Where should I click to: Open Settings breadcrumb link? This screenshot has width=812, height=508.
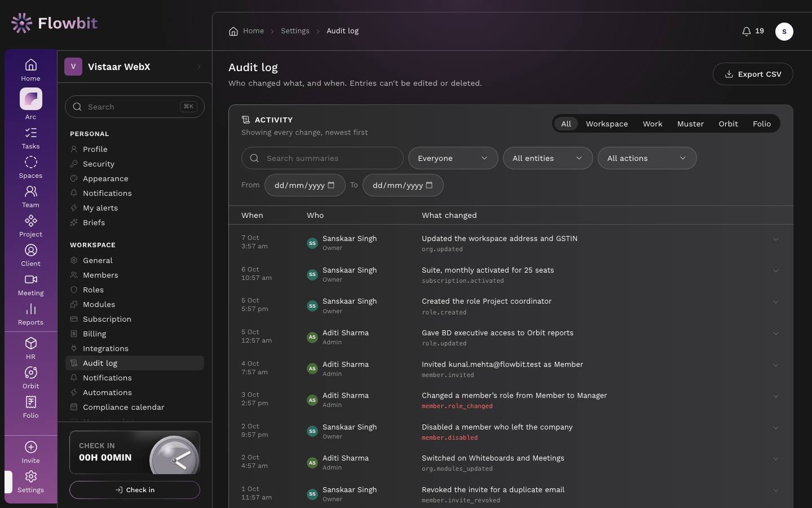[x=295, y=31]
